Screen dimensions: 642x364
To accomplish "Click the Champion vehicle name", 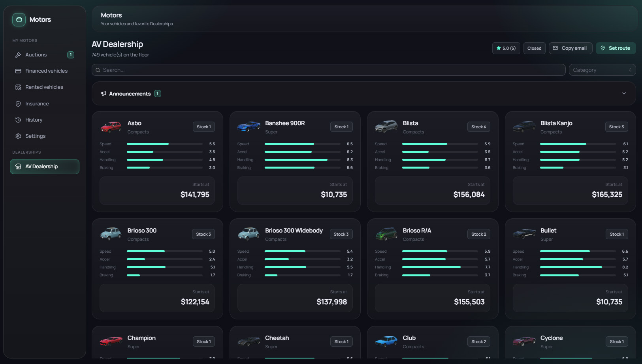I will click(x=141, y=338).
